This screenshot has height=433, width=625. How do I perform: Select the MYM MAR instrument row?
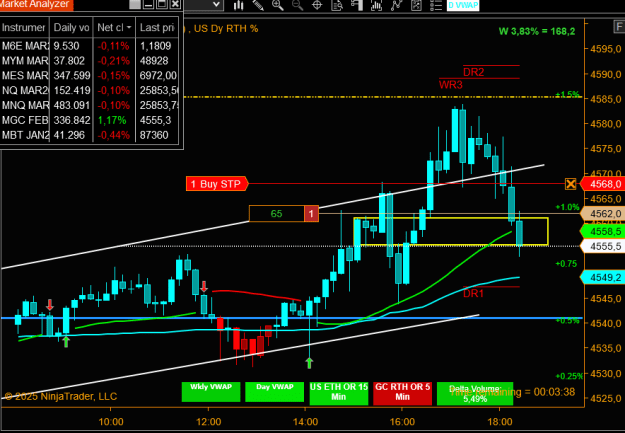click(x=89, y=61)
